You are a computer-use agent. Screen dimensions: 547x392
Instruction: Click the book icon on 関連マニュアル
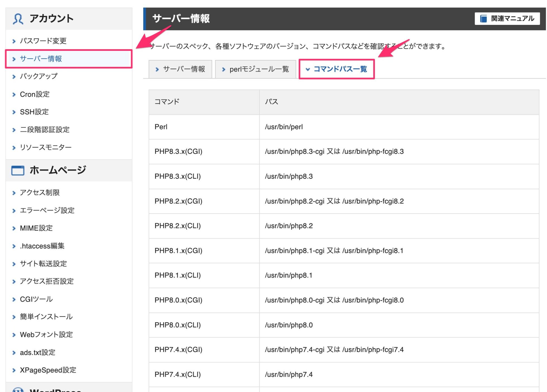coord(483,19)
